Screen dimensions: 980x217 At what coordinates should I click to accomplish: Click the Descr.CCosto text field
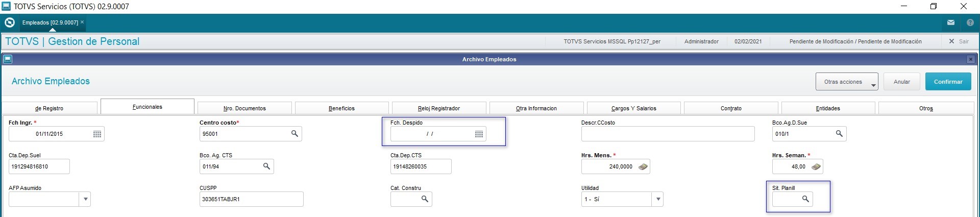pos(668,134)
